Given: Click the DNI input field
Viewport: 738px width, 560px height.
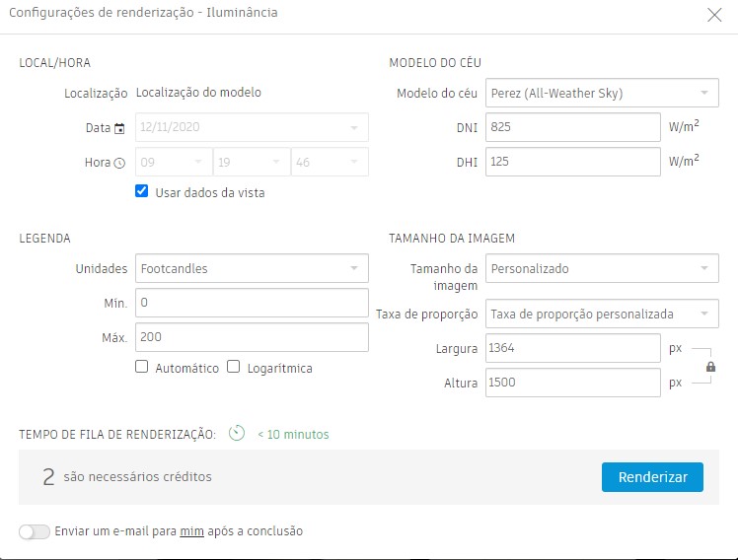Looking at the screenshot, I should pos(571,128).
